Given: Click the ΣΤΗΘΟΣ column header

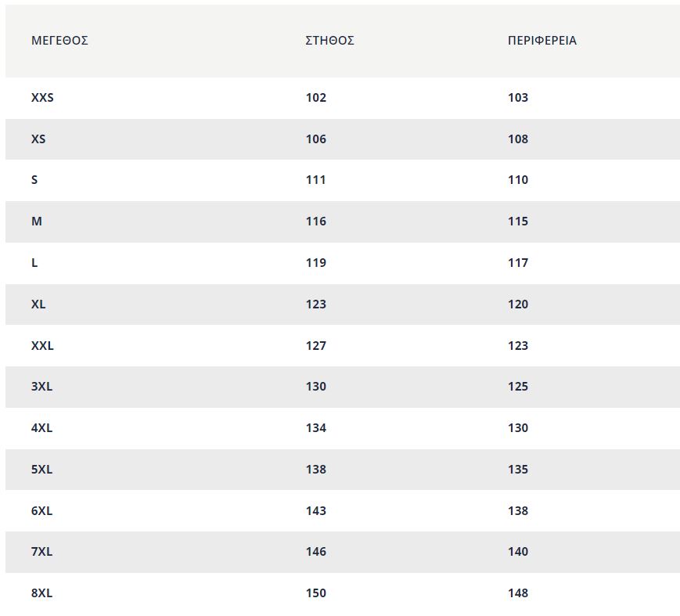Looking at the screenshot, I should [x=329, y=41].
